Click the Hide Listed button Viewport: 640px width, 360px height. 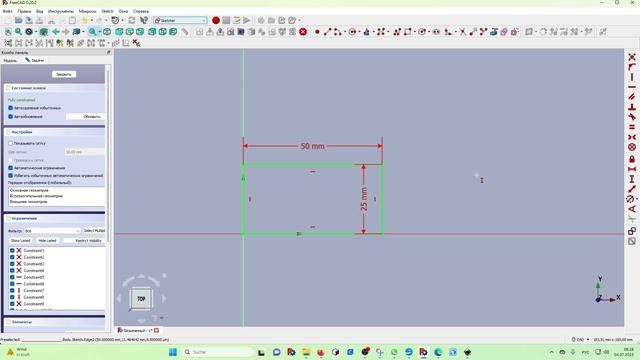click(x=47, y=241)
